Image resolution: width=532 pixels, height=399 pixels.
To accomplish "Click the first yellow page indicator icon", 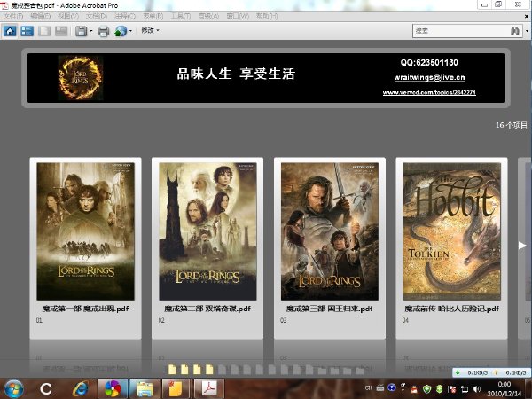I will pos(172,369).
